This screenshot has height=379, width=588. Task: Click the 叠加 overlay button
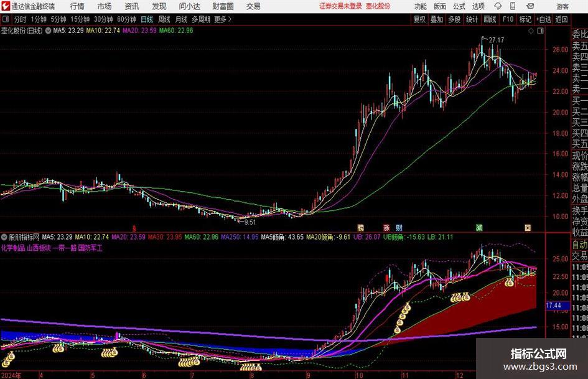437,19
